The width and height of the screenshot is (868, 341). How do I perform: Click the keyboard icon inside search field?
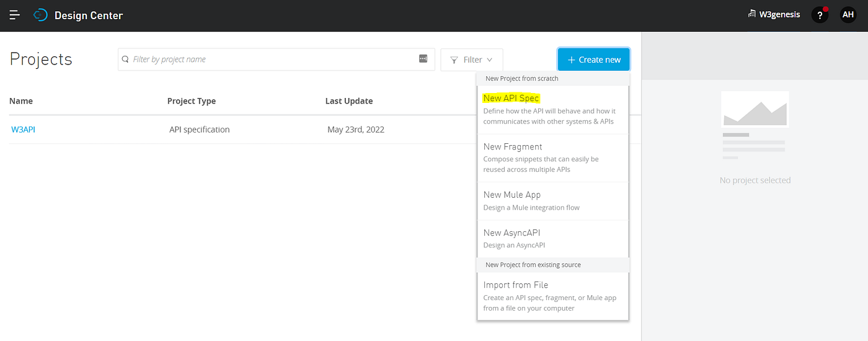[x=423, y=59]
